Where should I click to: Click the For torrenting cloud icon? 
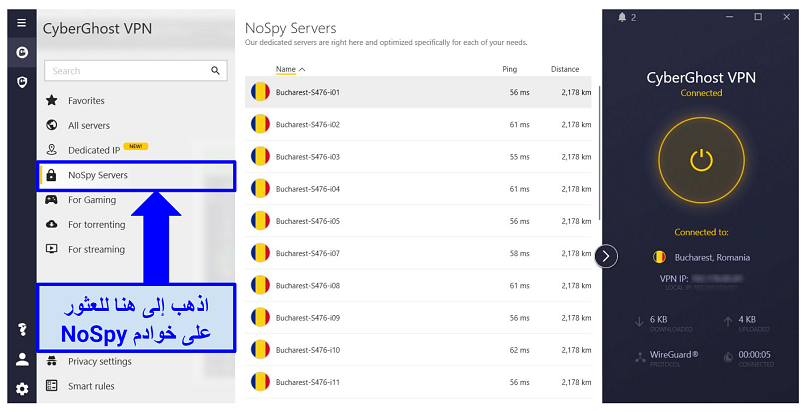point(51,224)
